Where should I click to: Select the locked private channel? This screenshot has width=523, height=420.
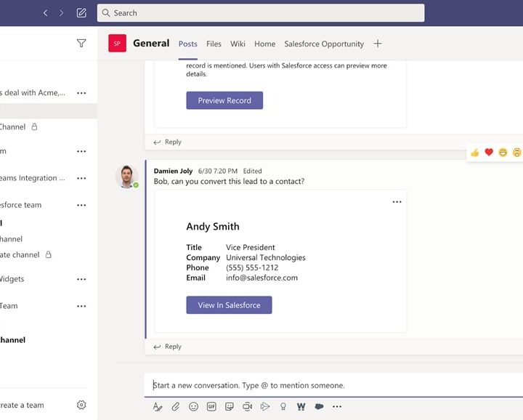pos(26,255)
